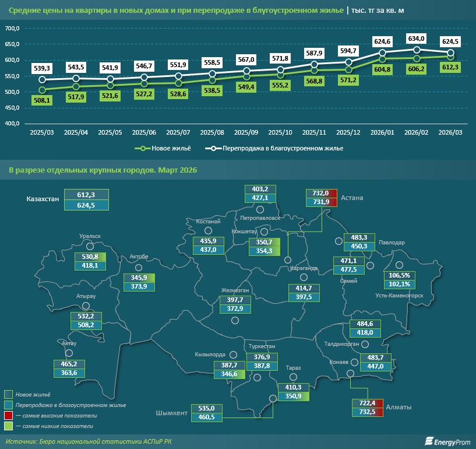Screen dimensions: 476x449
Task: Click the Алматы 732,5 resale value box
Action: (x=368, y=412)
